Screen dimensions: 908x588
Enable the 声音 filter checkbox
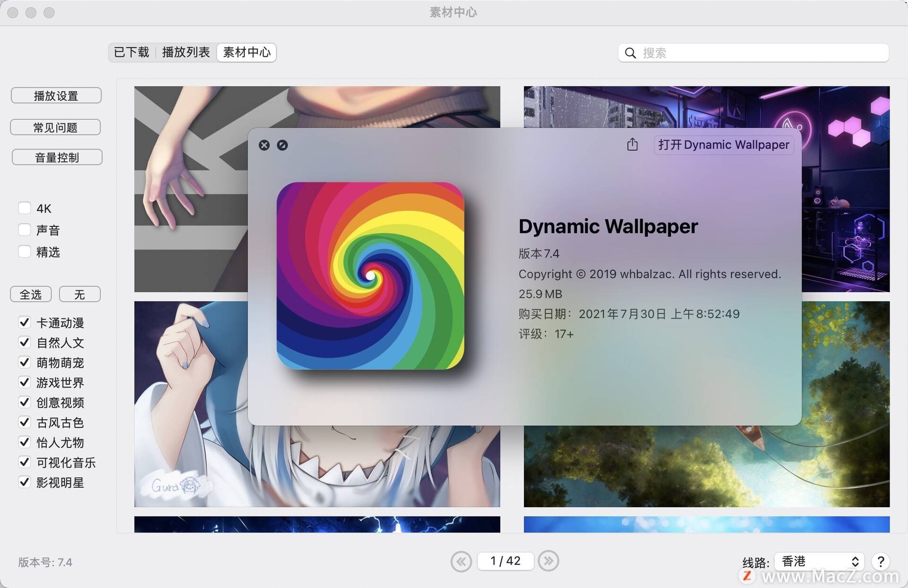click(25, 230)
